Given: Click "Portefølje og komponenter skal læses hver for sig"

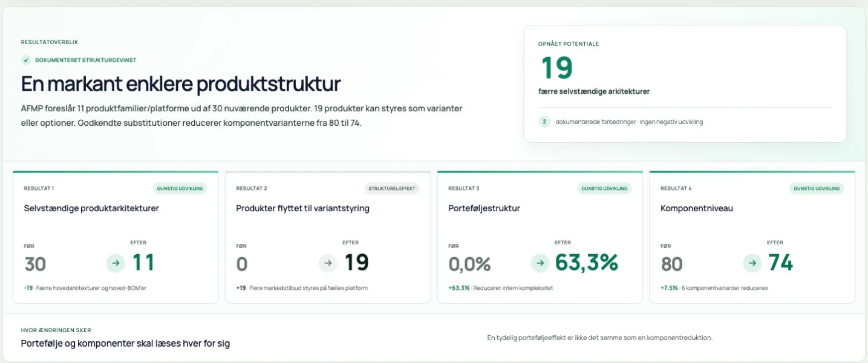Looking at the screenshot, I should [x=125, y=344].
